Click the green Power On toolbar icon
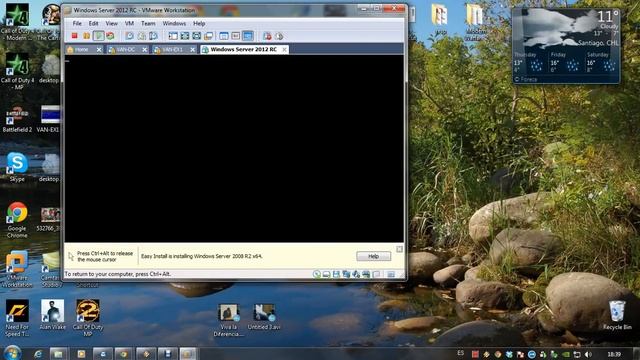 [x=98, y=36]
